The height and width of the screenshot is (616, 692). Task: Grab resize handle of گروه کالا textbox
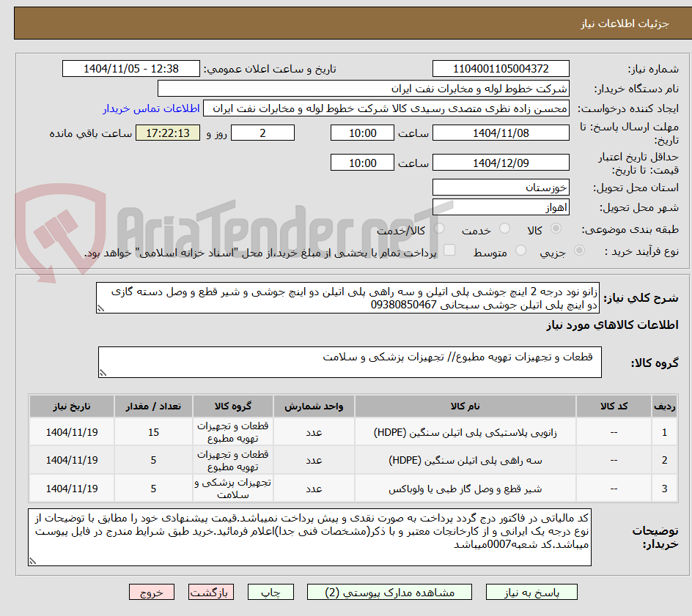103,373
